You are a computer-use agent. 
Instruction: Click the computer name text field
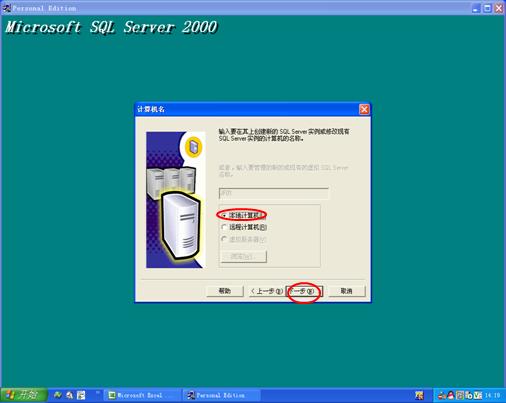click(x=274, y=193)
